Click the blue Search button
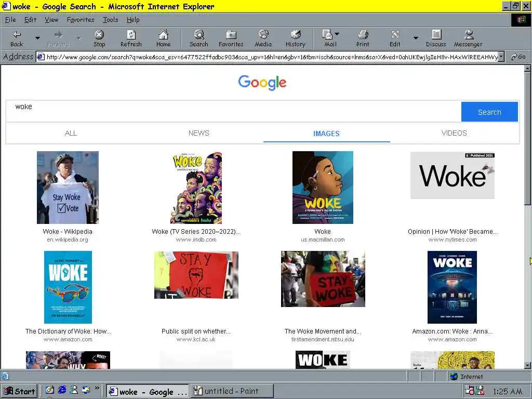Image resolution: width=532 pixels, height=399 pixels. [x=489, y=112]
